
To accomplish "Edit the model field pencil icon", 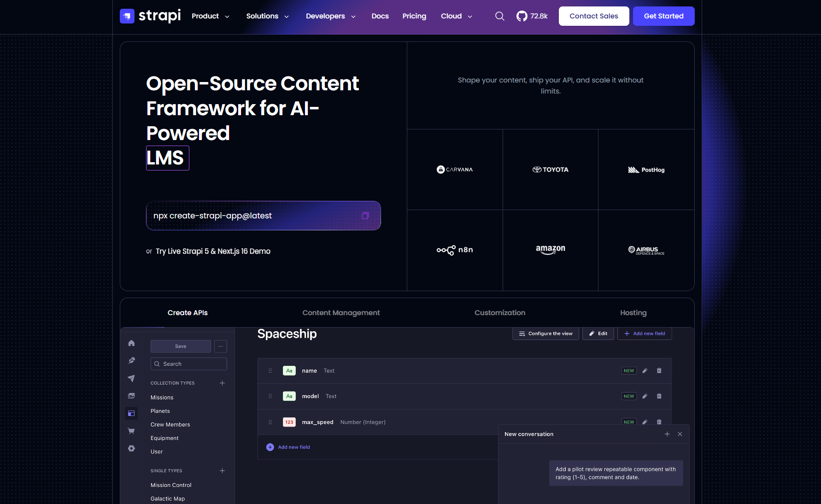I will tap(645, 396).
